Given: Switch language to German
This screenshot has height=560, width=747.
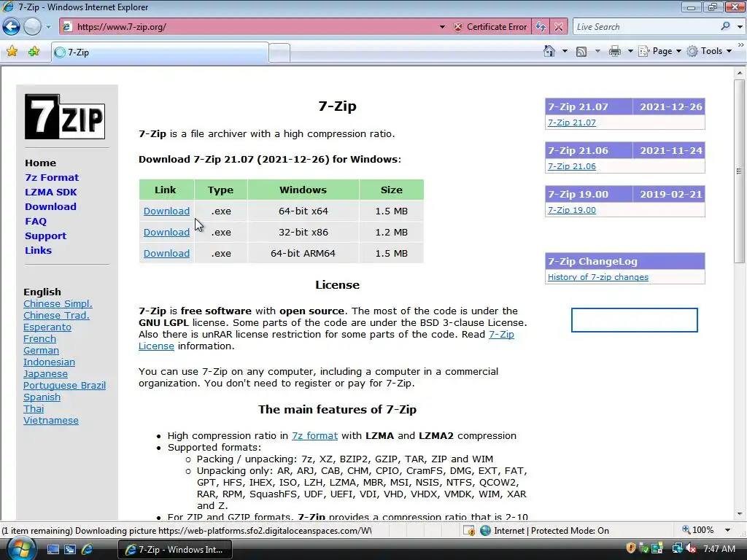Looking at the screenshot, I should click(41, 351).
